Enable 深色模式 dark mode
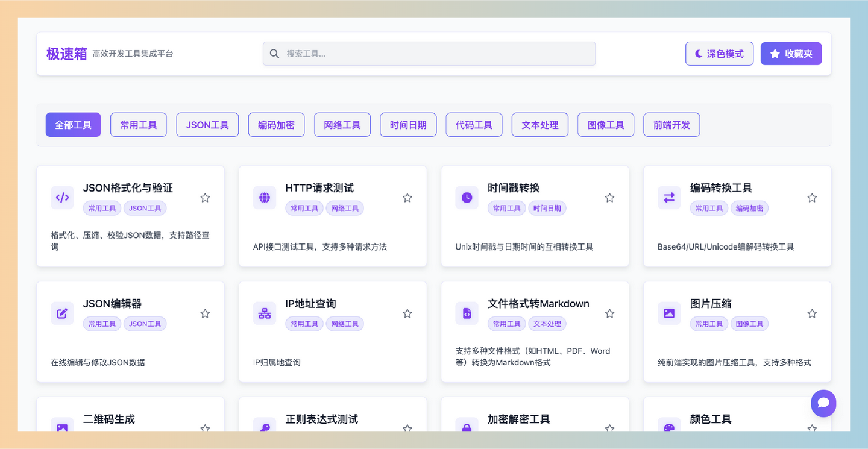Viewport: 868px width, 449px height. [x=719, y=54]
